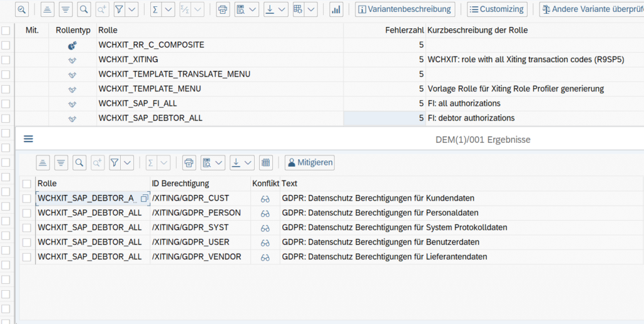Expand filter dropdown arrow in Ergebnisse toolbar
644x324 pixels.
tap(127, 162)
